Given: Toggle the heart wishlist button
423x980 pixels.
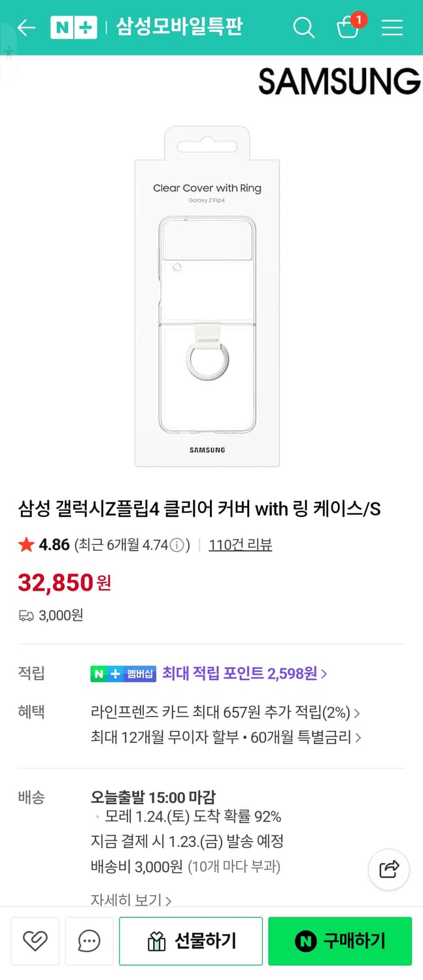Looking at the screenshot, I should point(35,941).
